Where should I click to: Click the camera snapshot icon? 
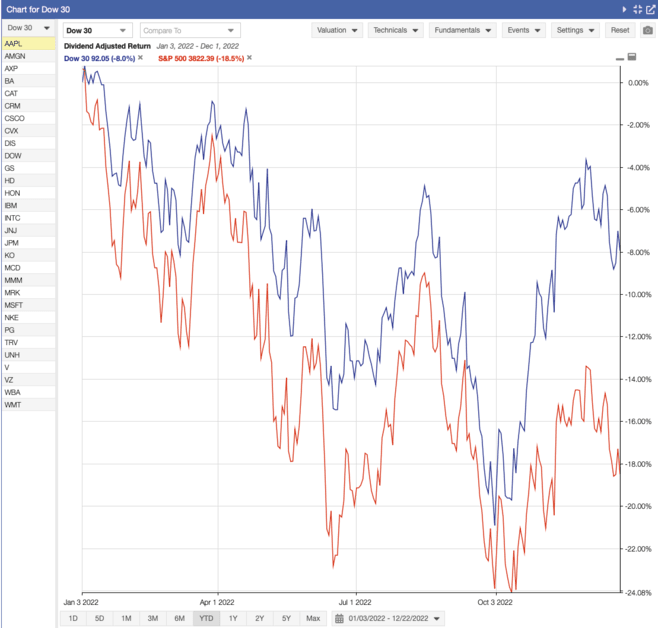click(x=648, y=30)
